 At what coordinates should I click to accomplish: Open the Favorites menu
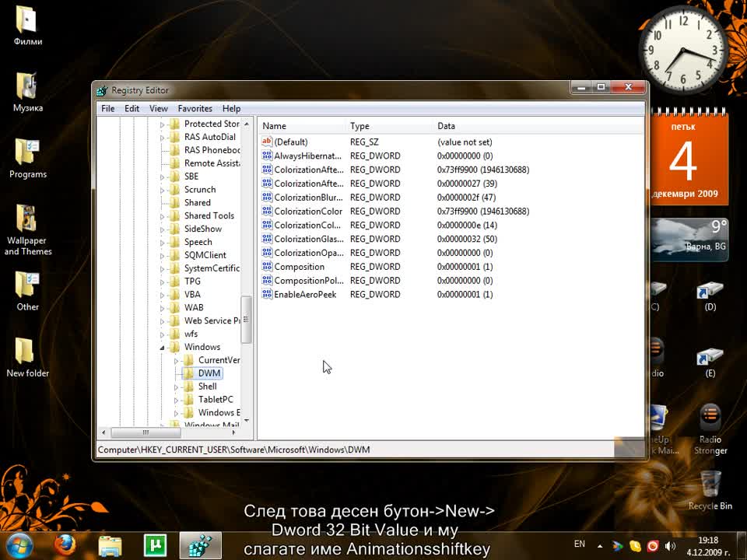coord(195,109)
